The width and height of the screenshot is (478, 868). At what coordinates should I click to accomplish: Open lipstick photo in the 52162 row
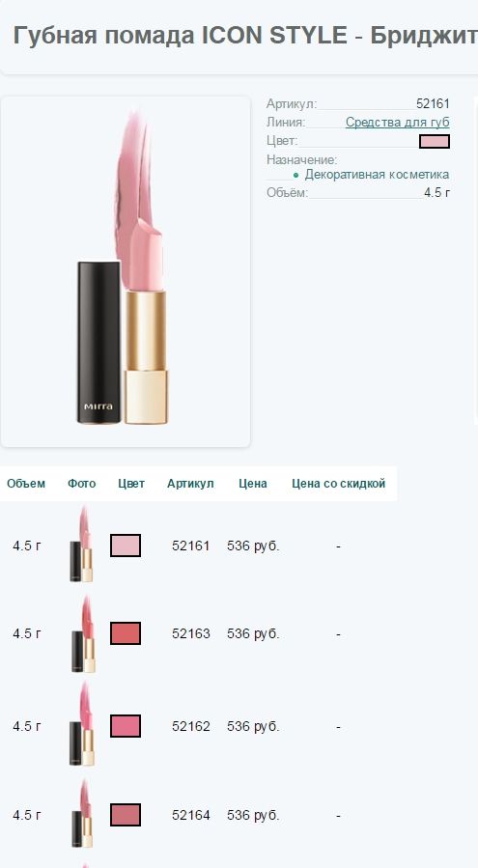pos(82,723)
